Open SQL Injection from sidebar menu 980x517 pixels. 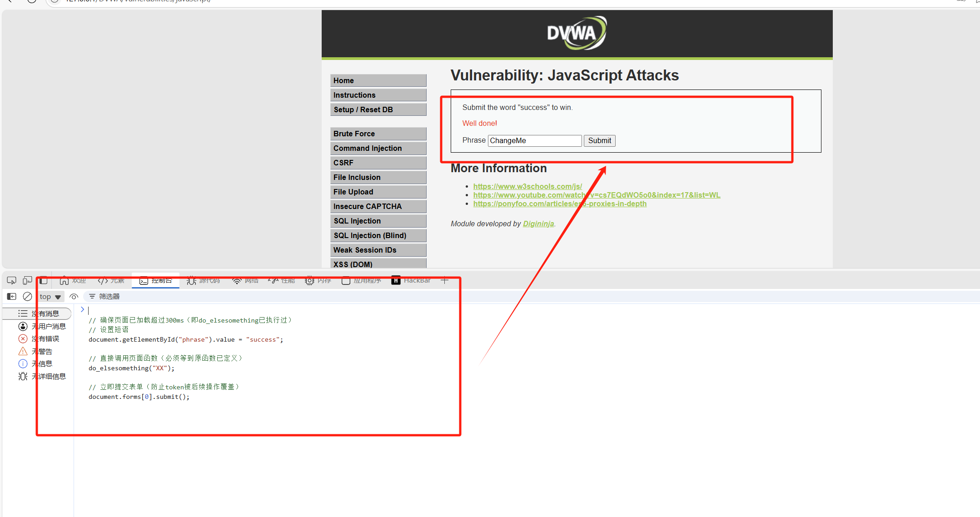click(x=378, y=221)
